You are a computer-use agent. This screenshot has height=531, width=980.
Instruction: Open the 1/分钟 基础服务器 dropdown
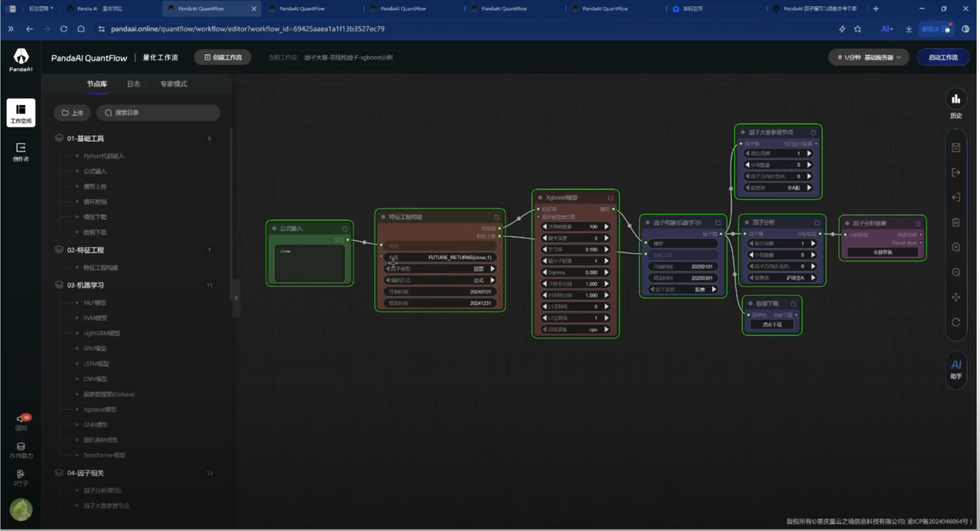(869, 57)
